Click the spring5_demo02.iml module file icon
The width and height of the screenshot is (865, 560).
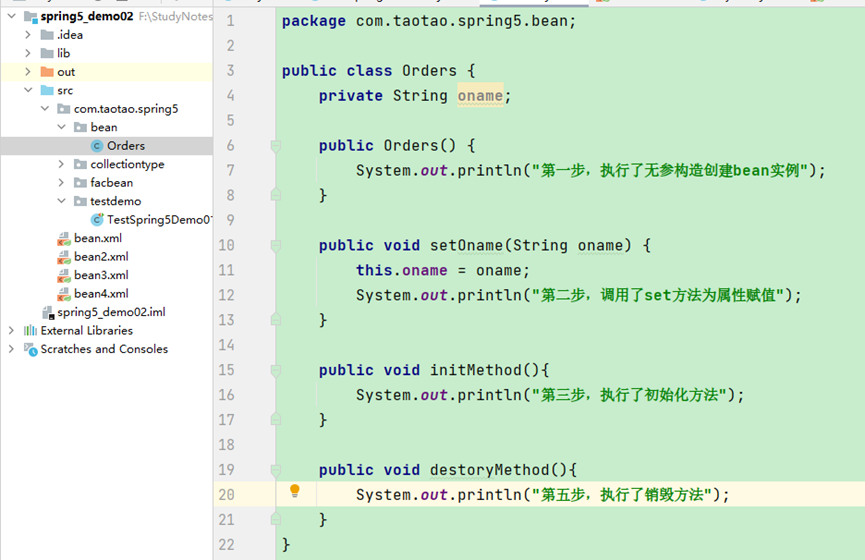point(48,312)
